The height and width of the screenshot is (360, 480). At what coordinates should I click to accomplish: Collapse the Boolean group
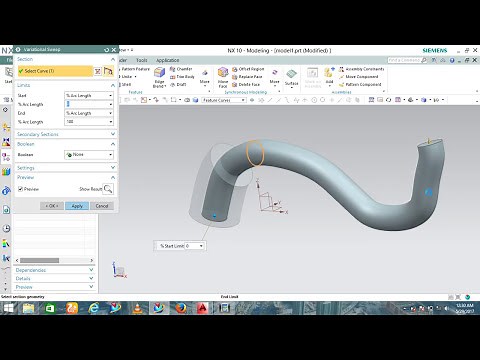tap(113, 144)
